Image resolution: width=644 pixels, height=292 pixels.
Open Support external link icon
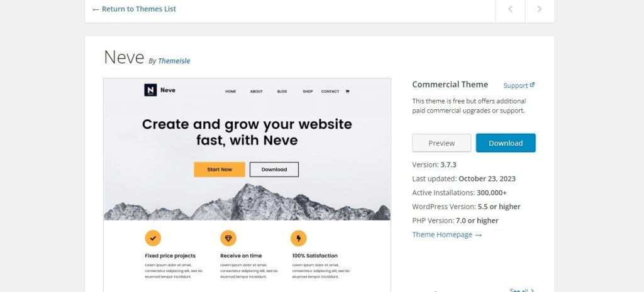pyautogui.click(x=532, y=85)
